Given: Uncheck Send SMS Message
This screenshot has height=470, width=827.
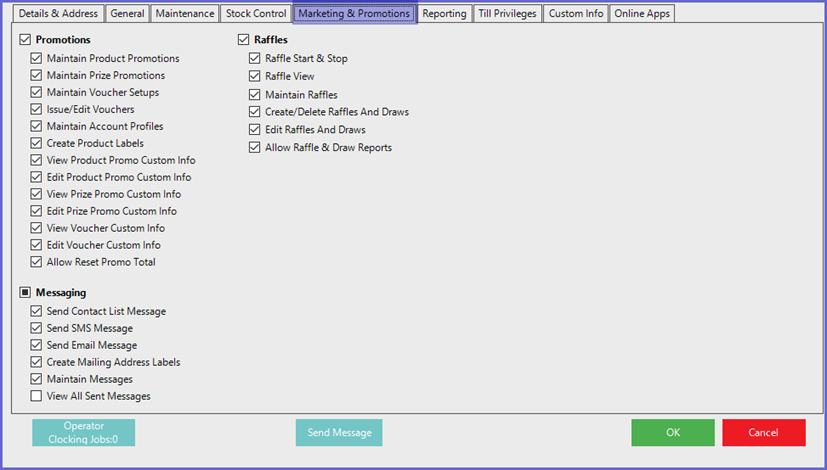Looking at the screenshot, I should (x=37, y=328).
